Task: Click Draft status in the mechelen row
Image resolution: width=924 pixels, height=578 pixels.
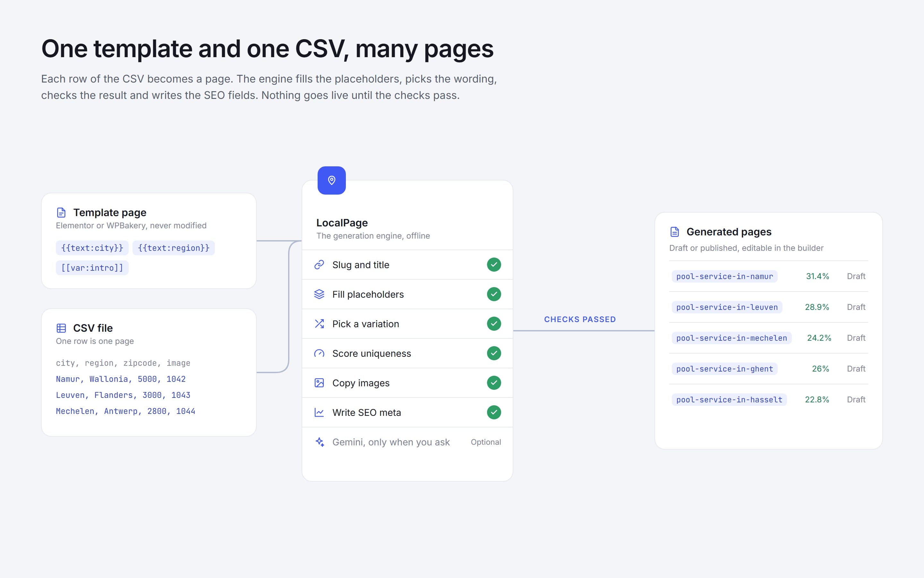Action: [x=856, y=338]
